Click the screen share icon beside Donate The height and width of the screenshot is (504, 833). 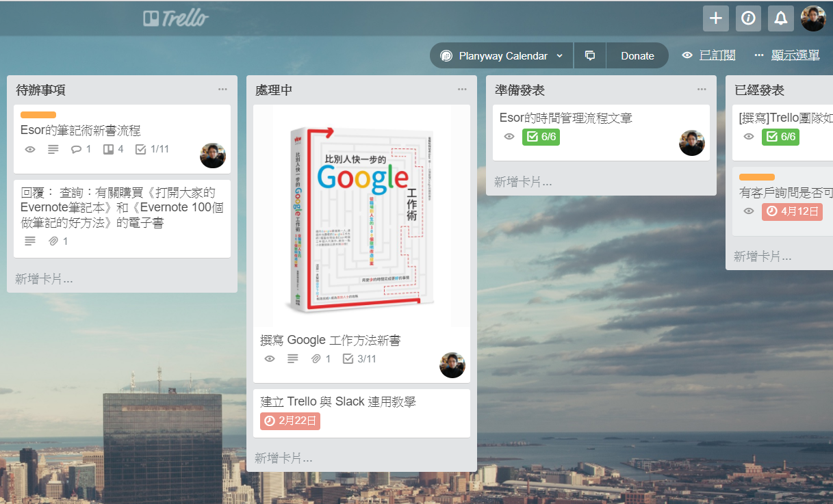(x=590, y=55)
